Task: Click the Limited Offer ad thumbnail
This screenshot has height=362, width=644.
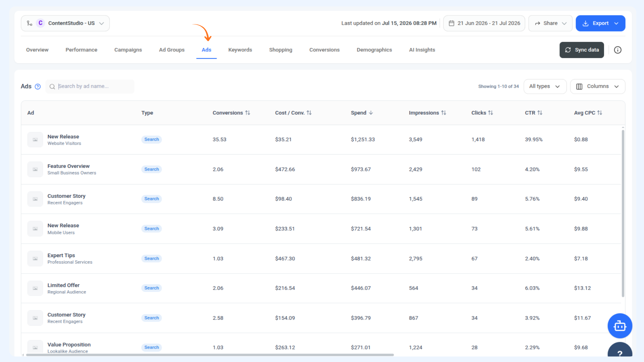Action: [35, 288]
